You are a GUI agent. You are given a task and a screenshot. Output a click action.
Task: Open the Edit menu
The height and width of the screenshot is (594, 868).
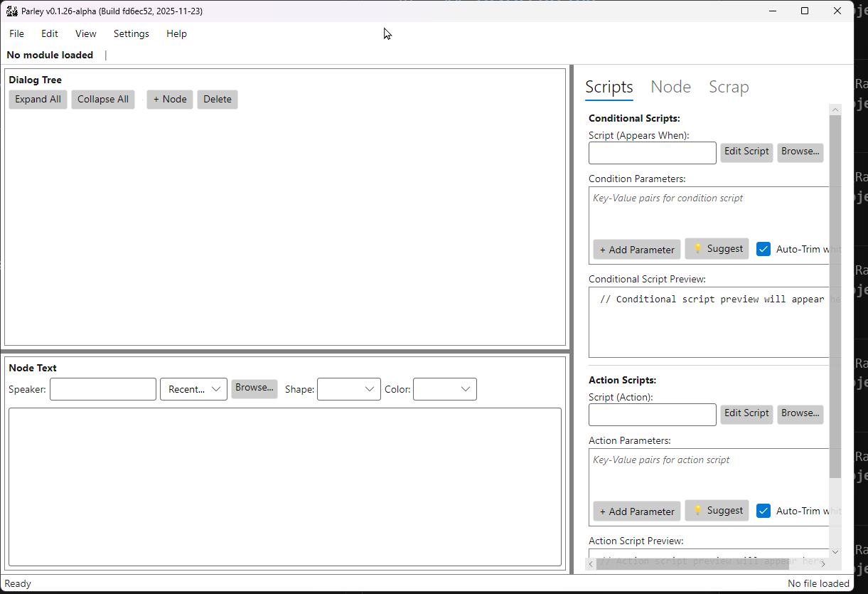(50, 33)
